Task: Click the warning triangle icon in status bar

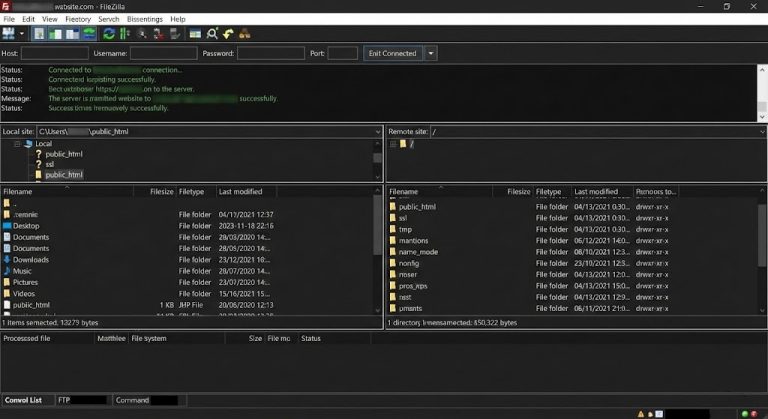Action: pos(641,414)
